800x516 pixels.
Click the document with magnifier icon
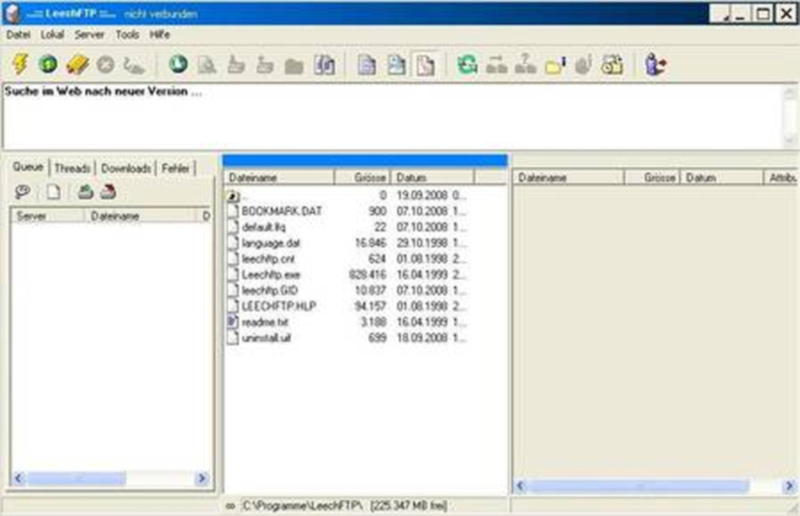tap(207, 65)
